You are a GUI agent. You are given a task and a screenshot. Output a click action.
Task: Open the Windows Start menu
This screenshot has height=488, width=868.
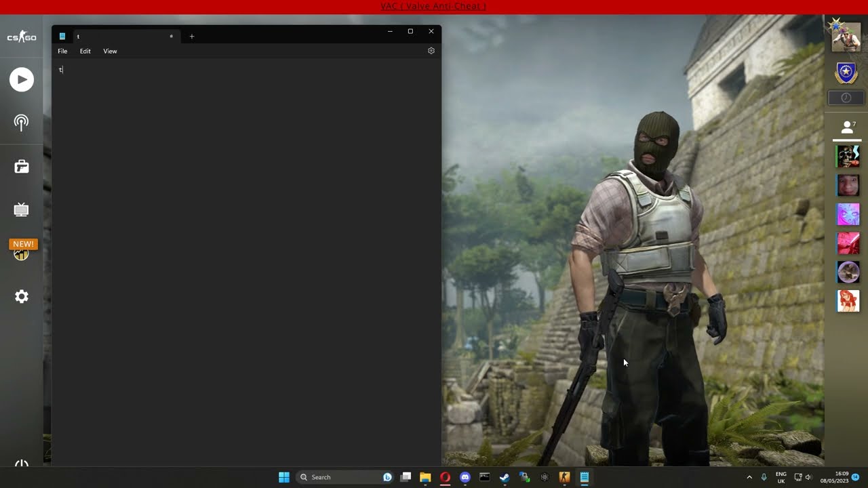point(284,477)
